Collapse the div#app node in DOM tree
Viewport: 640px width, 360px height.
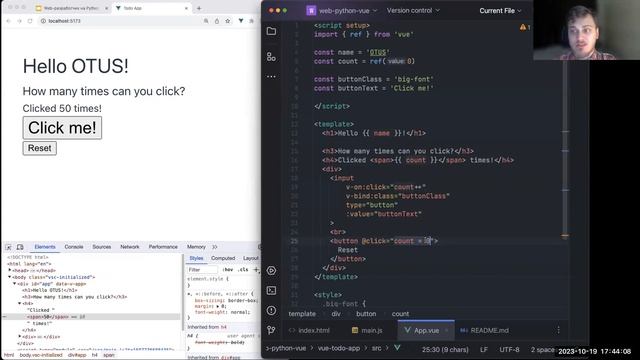14,283
